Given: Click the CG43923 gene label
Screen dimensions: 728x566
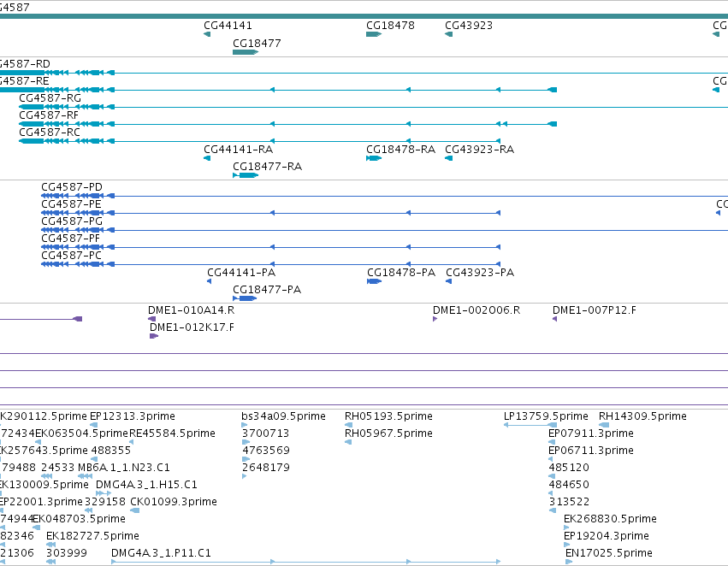Looking at the screenshot, I should click(x=469, y=26).
